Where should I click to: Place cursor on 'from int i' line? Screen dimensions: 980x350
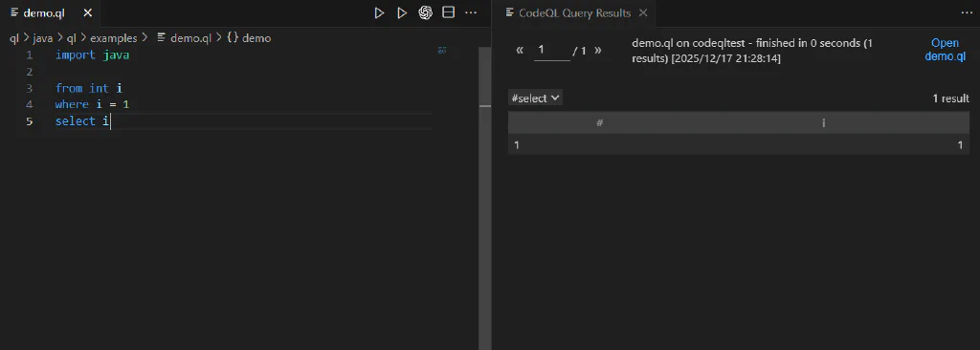(x=88, y=88)
